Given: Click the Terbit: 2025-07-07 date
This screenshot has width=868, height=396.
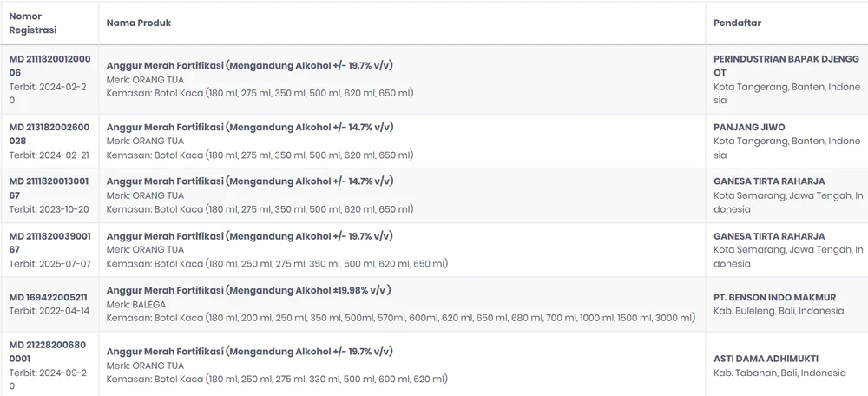Looking at the screenshot, I should (x=49, y=264).
